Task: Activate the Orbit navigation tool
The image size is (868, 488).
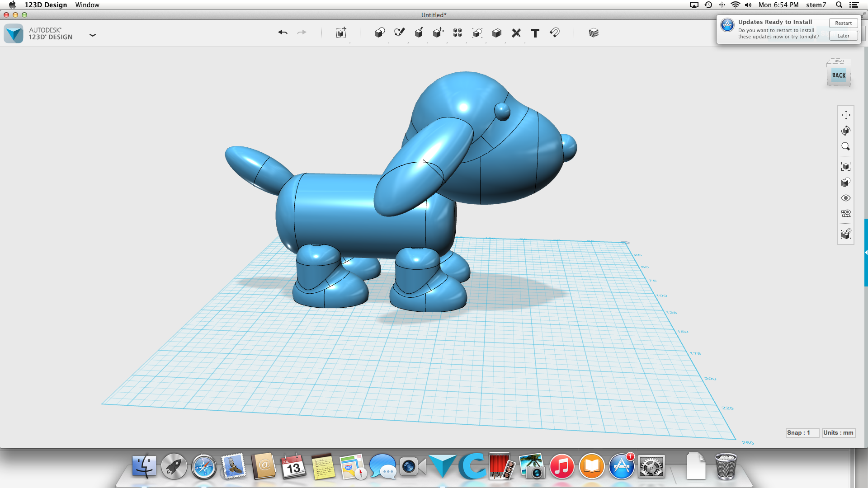Action: (846, 131)
